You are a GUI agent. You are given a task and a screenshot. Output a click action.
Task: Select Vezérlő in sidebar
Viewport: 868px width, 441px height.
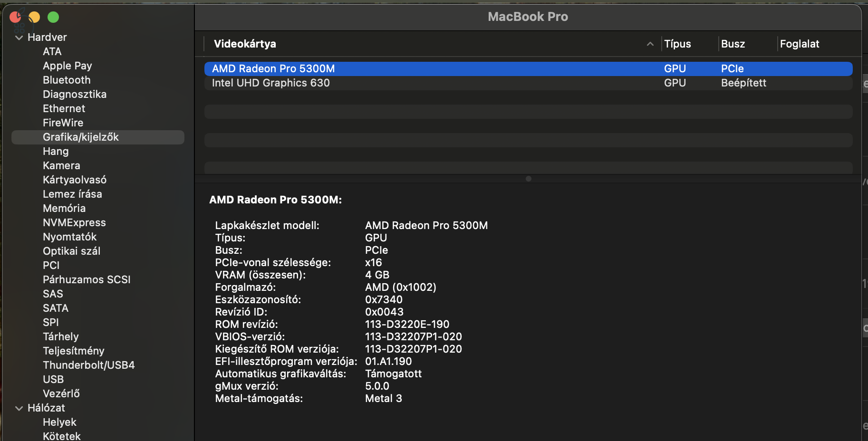pyautogui.click(x=61, y=393)
